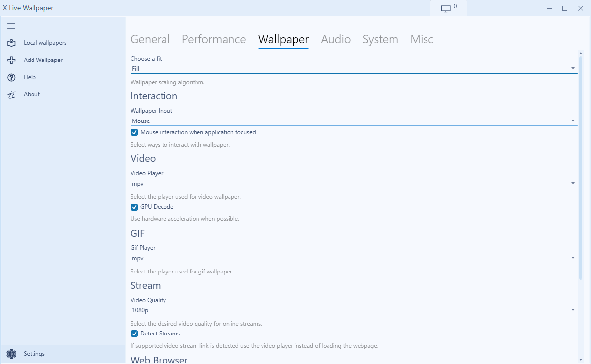591x364 pixels.
Task: Click the Add Wallpaper sidebar entry
Action: coord(42,60)
